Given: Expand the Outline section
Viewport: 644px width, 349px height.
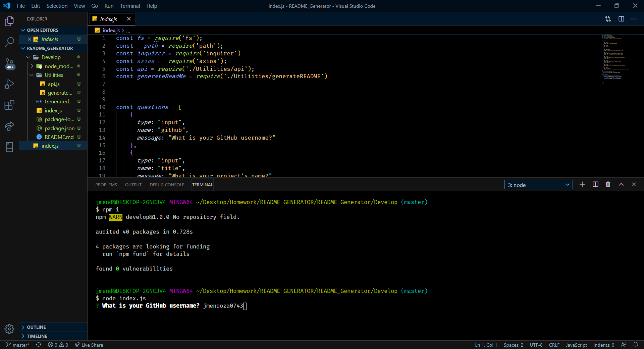Looking at the screenshot, I should pos(53,327).
